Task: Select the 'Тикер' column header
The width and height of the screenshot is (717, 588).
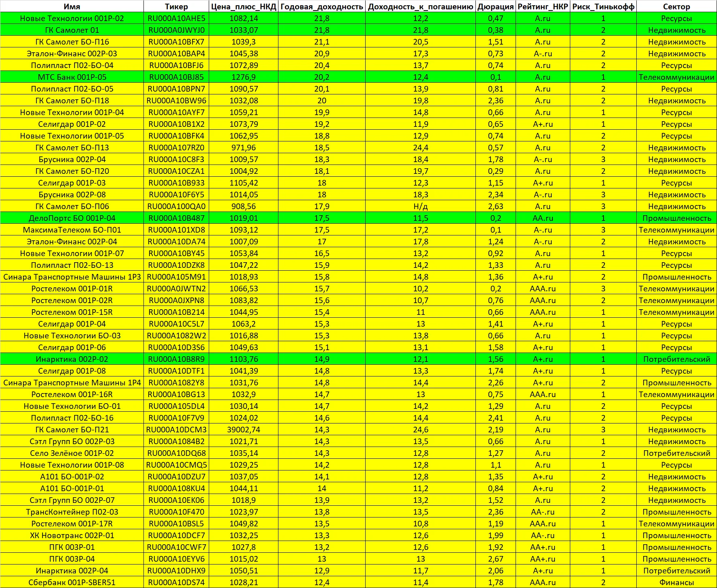Action: click(177, 6)
